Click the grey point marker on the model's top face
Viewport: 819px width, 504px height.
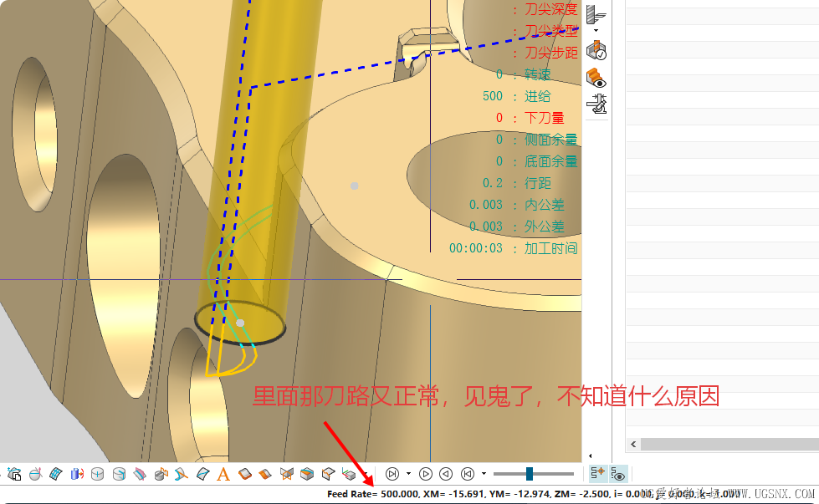354,186
